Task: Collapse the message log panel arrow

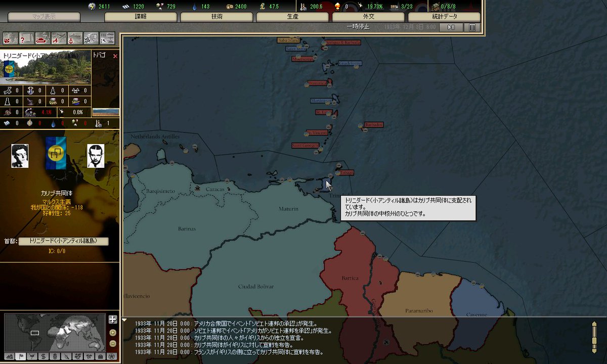Action: [x=124, y=320]
